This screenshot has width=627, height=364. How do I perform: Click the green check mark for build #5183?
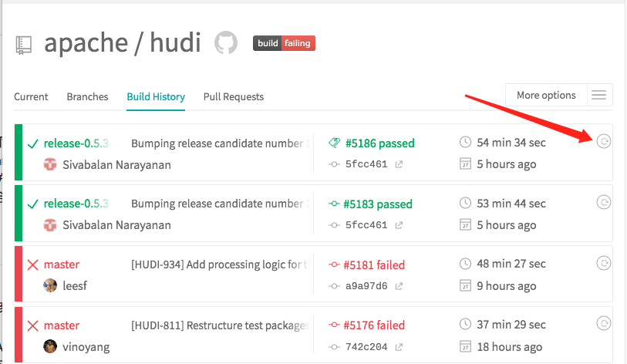33,204
